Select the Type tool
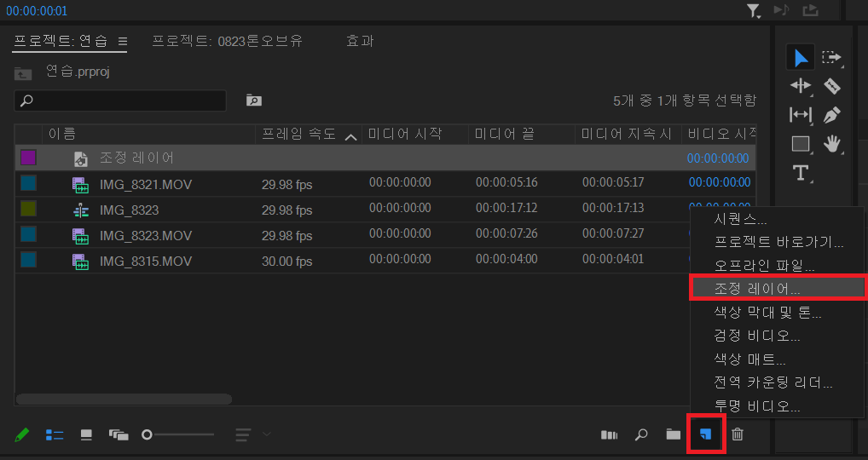868x460 pixels. pos(801,173)
